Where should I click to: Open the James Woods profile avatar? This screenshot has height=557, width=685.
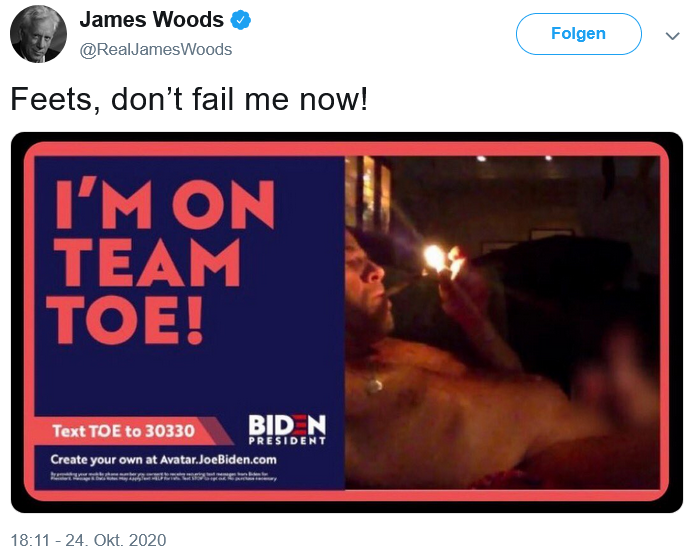38,34
